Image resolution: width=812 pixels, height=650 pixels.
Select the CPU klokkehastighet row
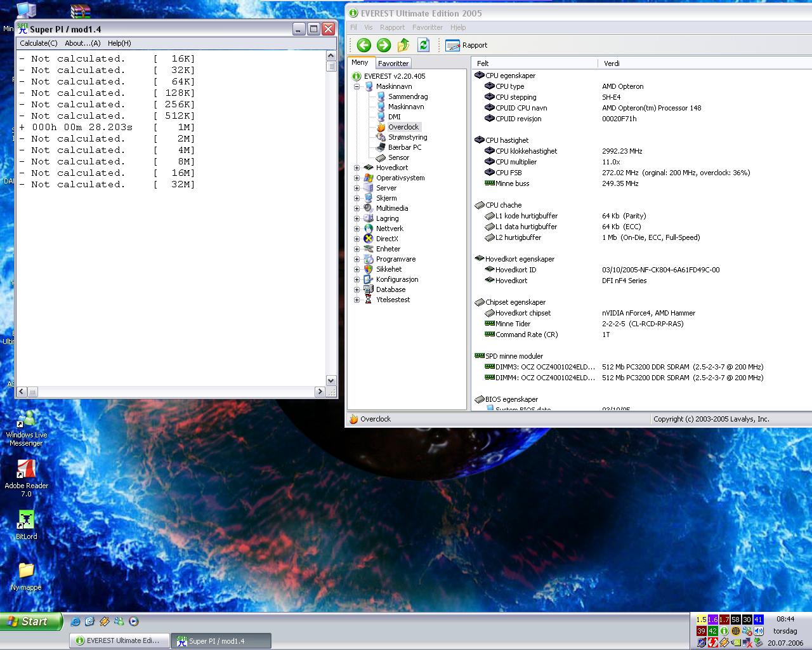pos(642,151)
